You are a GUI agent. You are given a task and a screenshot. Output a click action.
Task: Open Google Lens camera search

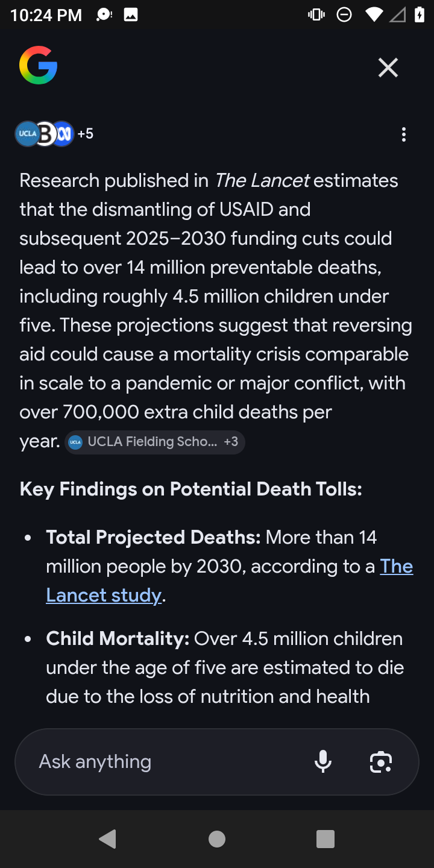click(381, 762)
